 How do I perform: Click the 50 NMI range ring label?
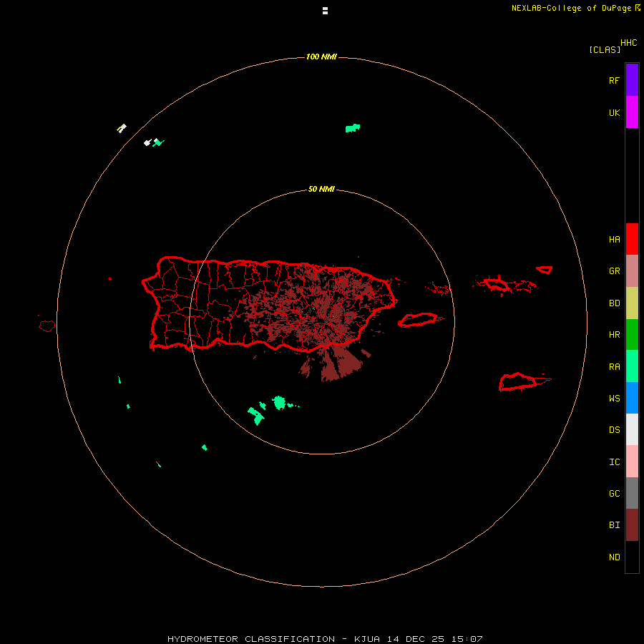coord(321,189)
